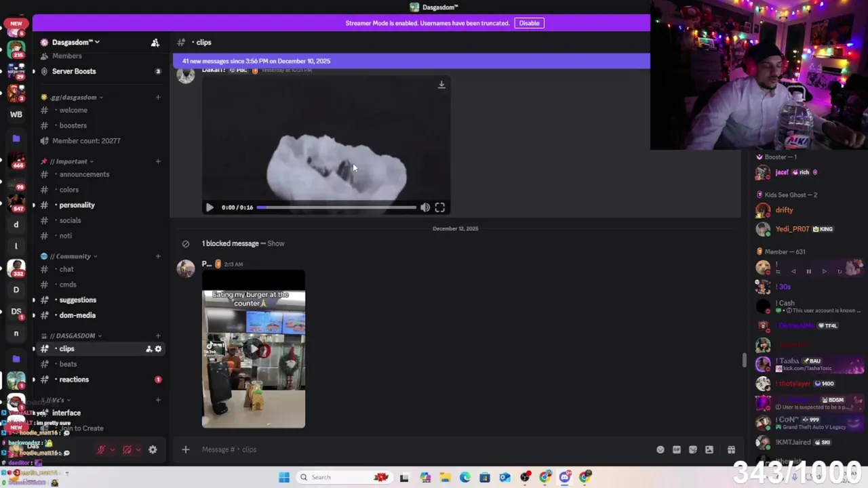Play the 0:16 video clip
The width and height of the screenshot is (868, 488).
[x=210, y=207]
